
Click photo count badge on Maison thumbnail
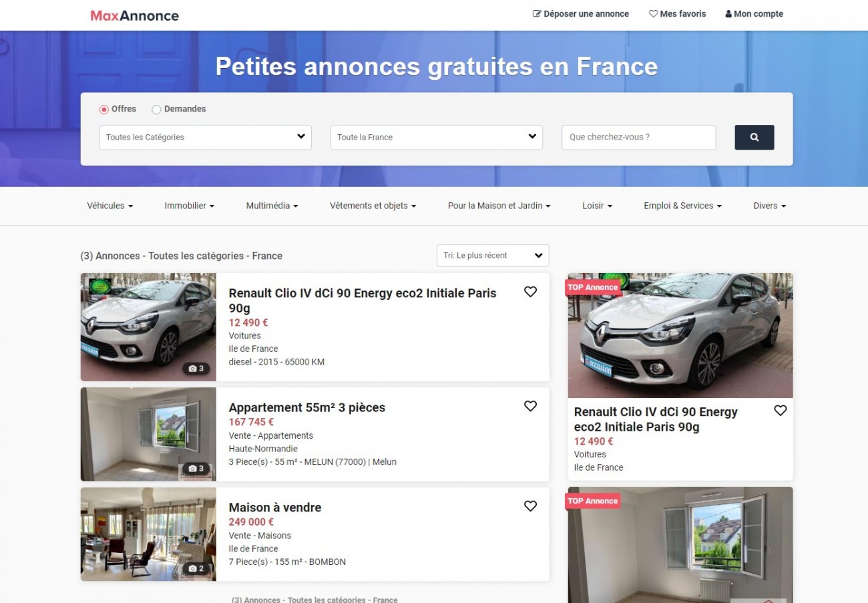(x=196, y=569)
